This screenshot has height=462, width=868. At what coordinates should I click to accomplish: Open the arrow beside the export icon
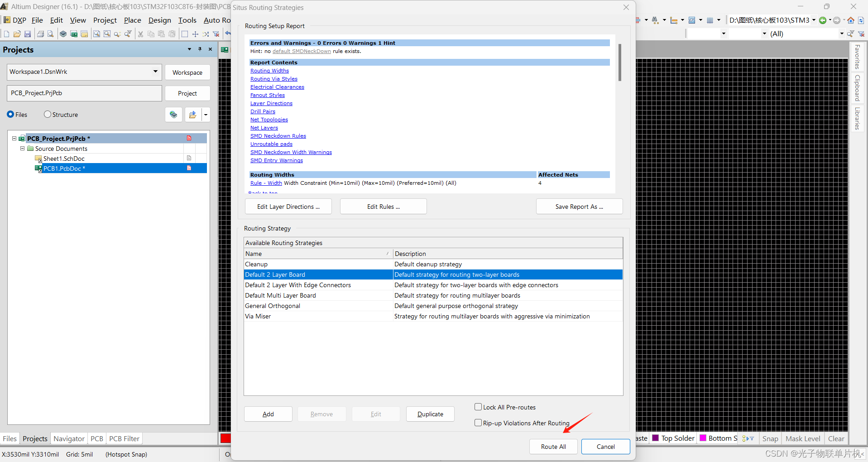pos(206,115)
